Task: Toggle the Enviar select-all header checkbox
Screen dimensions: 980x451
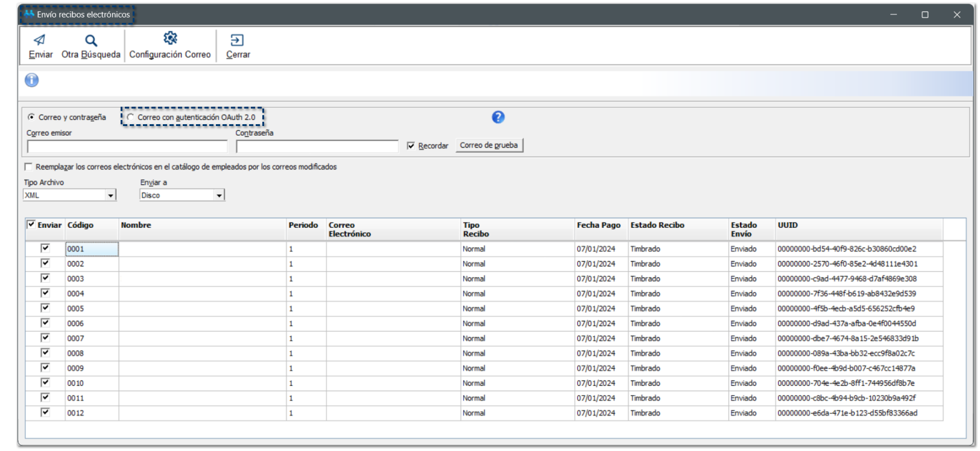Action: pos(31,224)
